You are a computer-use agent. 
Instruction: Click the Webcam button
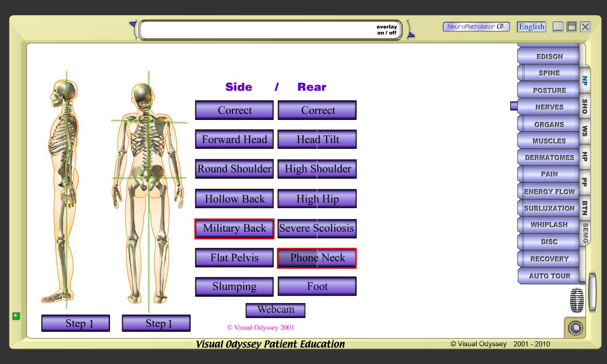(x=276, y=310)
